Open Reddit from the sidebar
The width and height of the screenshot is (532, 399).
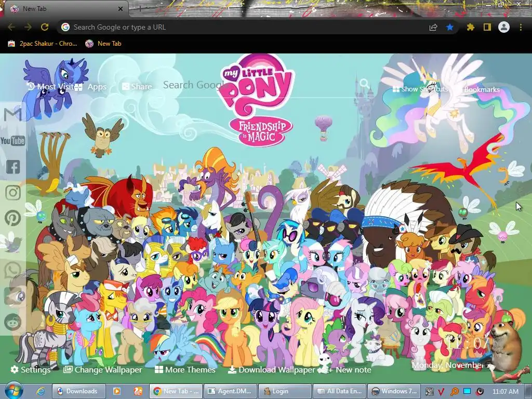(x=13, y=322)
